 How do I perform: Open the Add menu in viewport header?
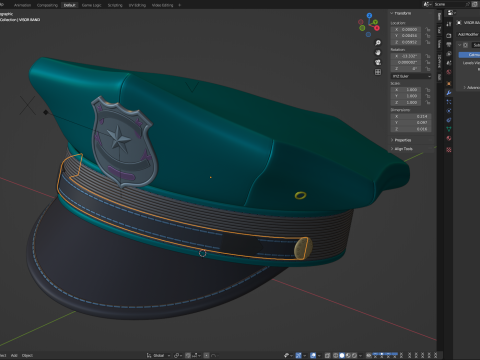(14, 356)
